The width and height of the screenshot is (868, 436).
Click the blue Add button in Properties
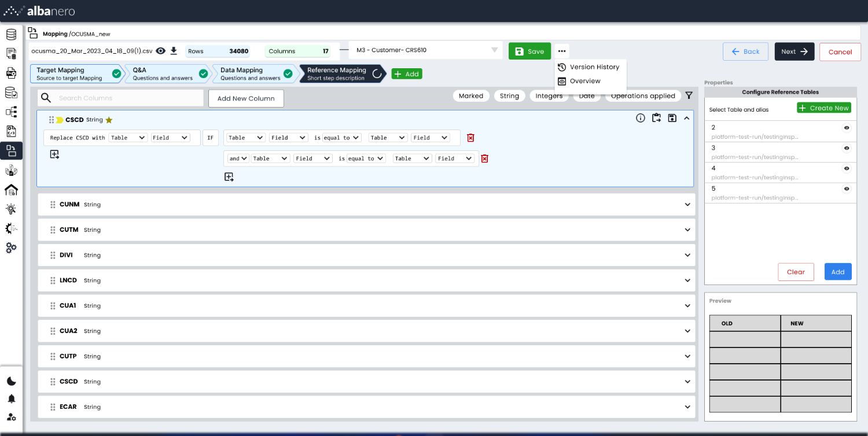[838, 272]
